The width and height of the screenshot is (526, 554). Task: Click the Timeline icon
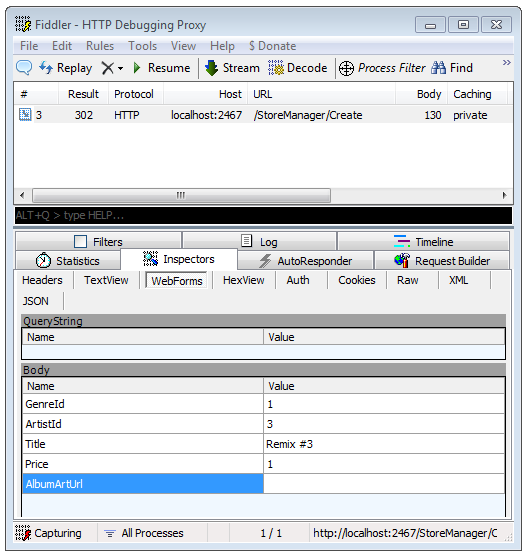402,241
